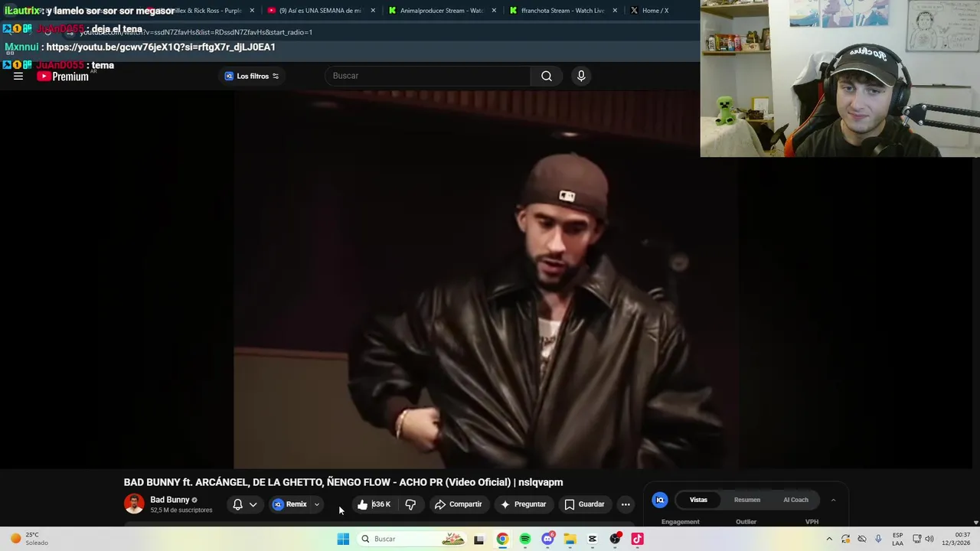980x551 pixels.
Task: Click the sync status tray icon
Action: [x=845, y=539]
